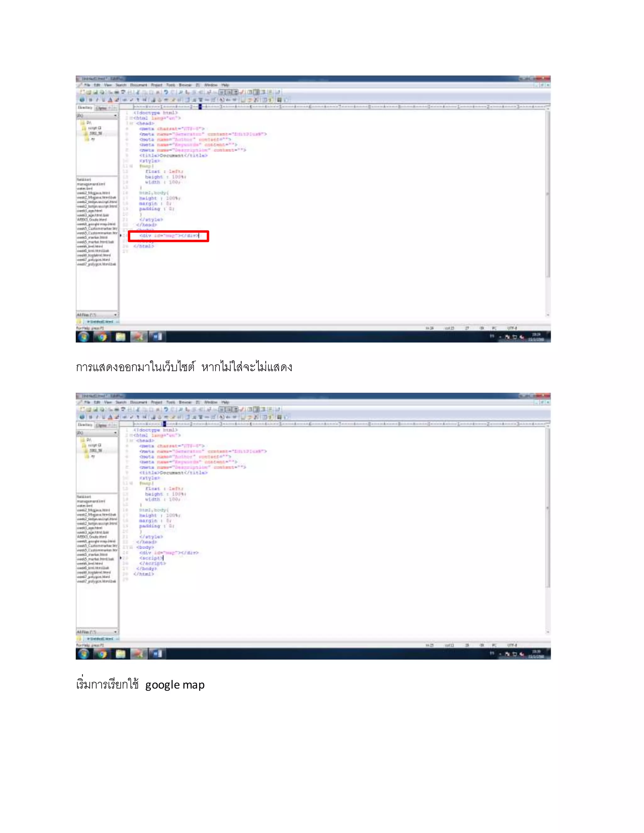The image size is (644, 833).
Task: Click the browser globe icon in the upper editor's HTML toolbar
Action: pos(82,100)
